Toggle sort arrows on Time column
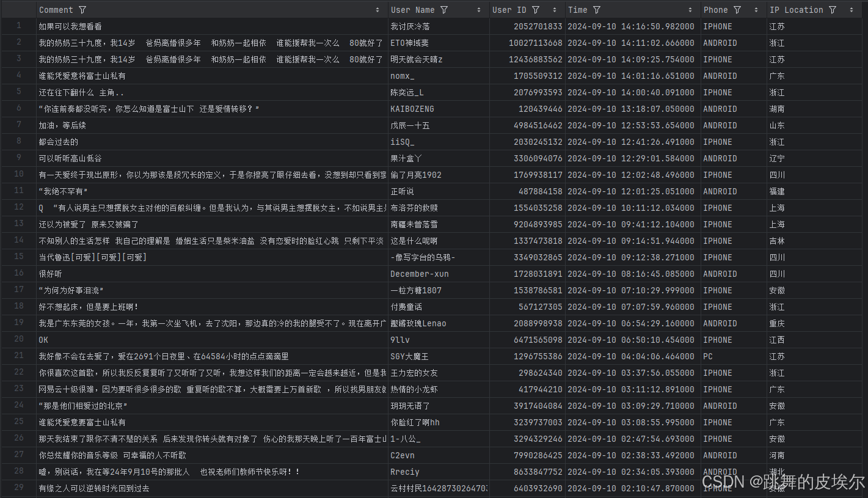This screenshot has height=498, width=868. click(690, 10)
